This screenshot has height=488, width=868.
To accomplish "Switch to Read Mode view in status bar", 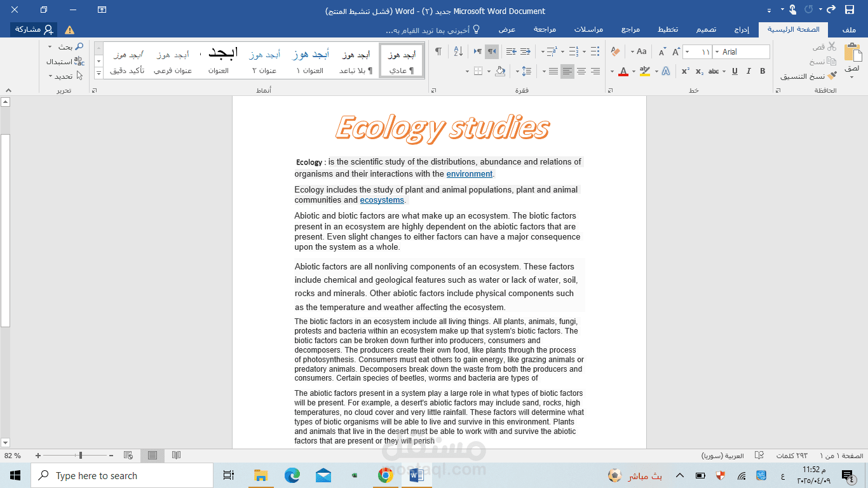I will coord(176,456).
